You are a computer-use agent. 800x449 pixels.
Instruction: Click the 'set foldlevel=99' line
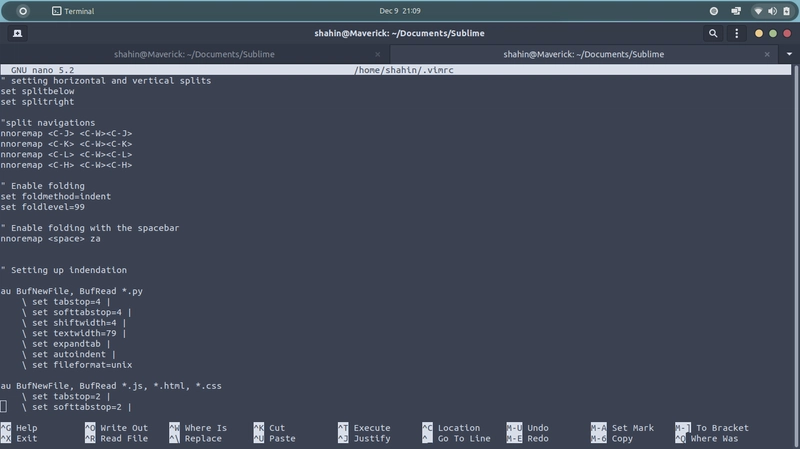(x=42, y=207)
